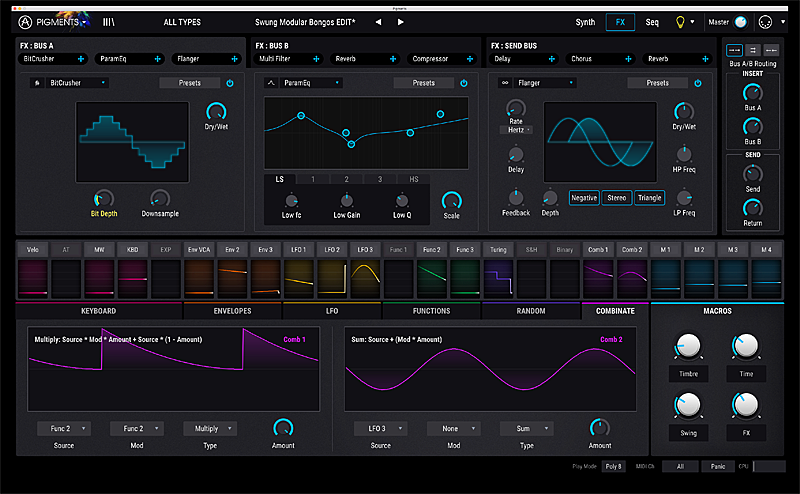Click the Poly 8 play mode button
The height and width of the screenshot is (494, 800).
point(613,466)
